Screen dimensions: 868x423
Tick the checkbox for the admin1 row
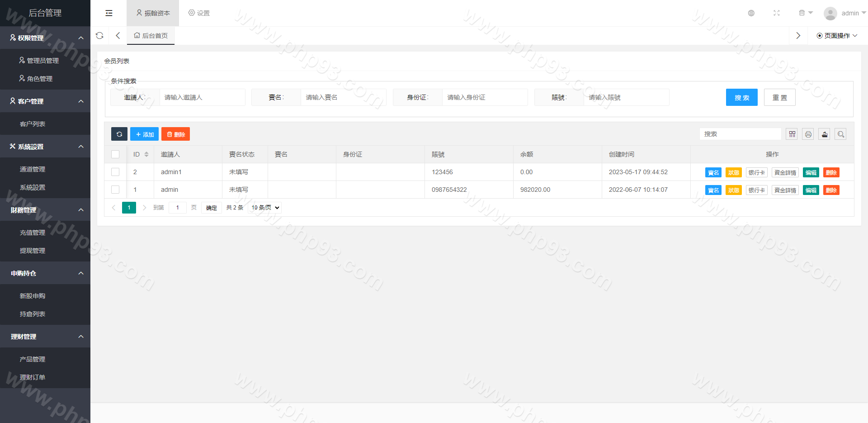(x=115, y=172)
